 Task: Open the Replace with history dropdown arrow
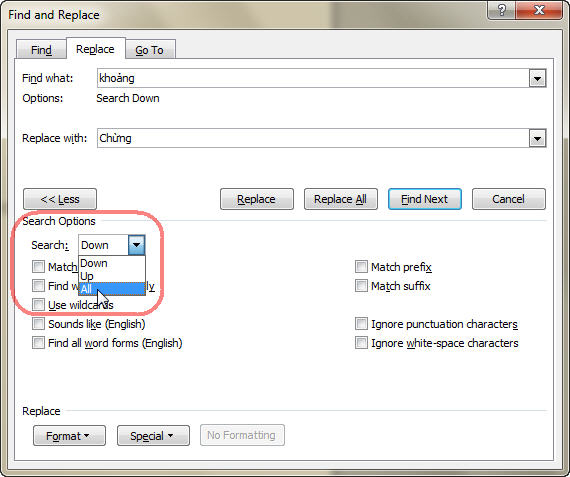click(537, 139)
